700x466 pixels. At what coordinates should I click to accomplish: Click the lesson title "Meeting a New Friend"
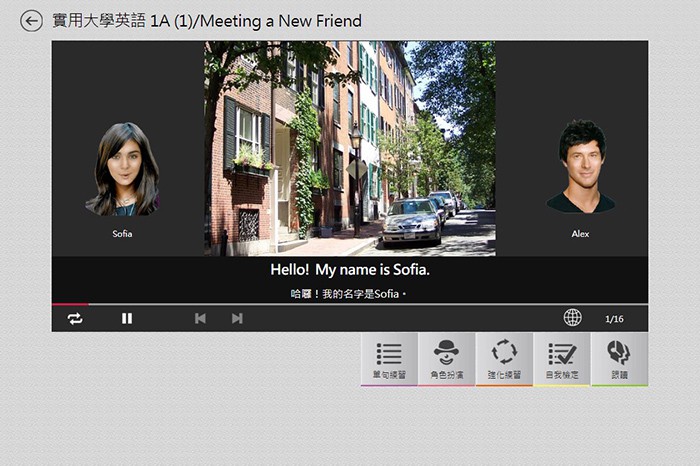(288, 21)
